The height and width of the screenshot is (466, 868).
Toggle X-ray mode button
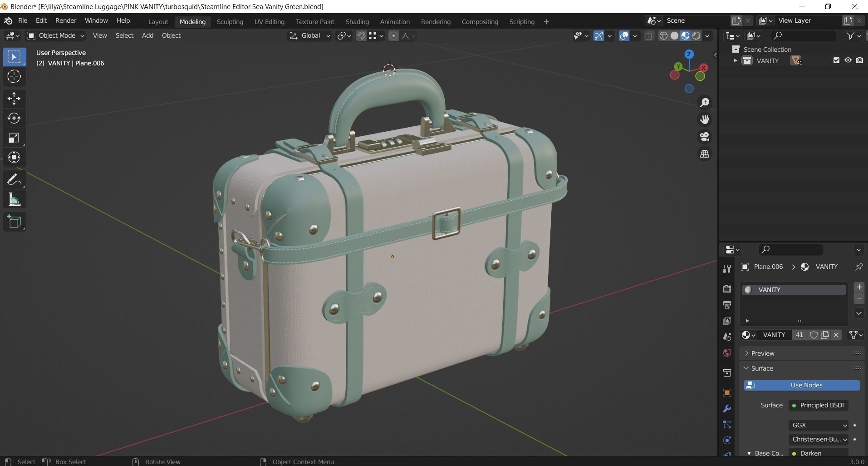[649, 36]
